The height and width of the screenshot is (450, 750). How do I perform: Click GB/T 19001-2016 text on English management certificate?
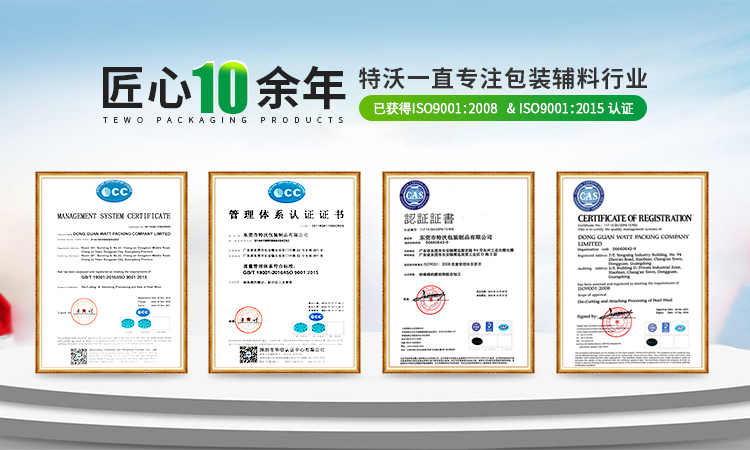coord(114,277)
